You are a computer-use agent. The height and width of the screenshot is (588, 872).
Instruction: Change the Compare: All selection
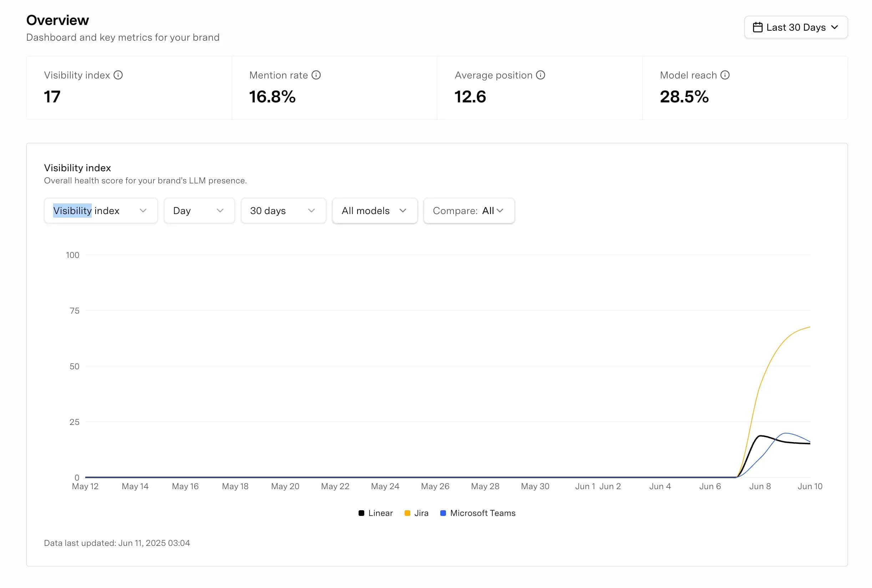[468, 211]
